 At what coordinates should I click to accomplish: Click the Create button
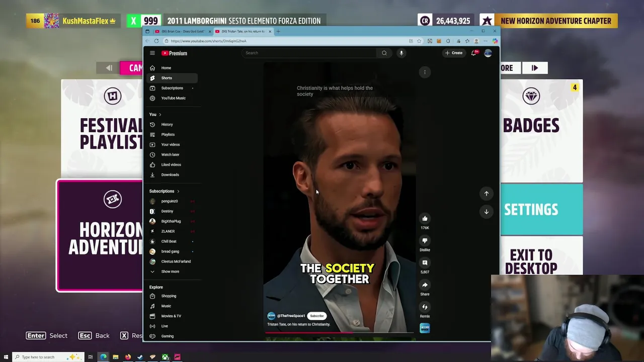(454, 53)
